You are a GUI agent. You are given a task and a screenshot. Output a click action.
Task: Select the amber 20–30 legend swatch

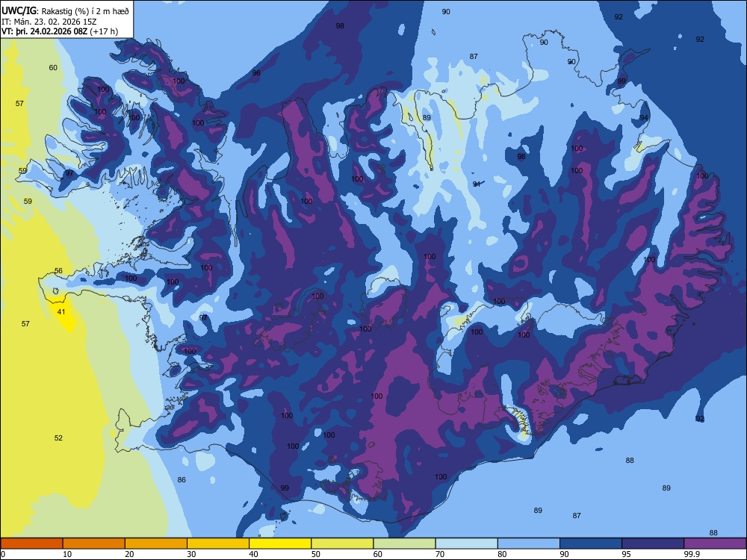coord(156,544)
